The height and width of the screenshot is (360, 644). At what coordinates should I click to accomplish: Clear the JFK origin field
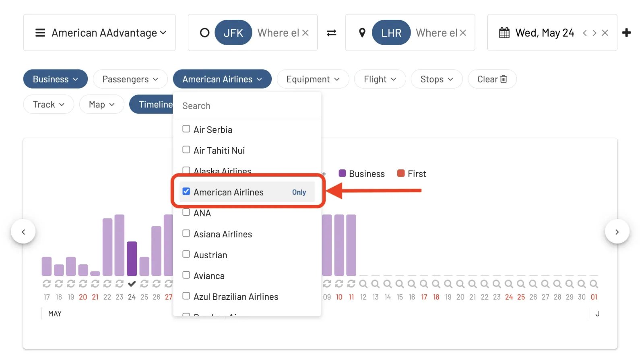pos(305,33)
